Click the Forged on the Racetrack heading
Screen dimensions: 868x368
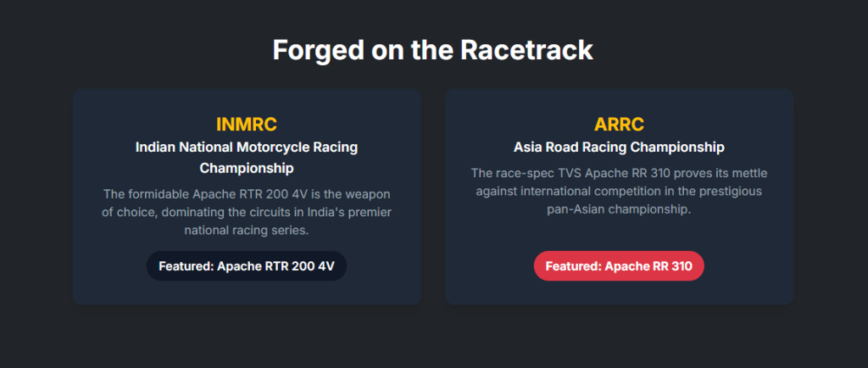(x=433, y=50)
